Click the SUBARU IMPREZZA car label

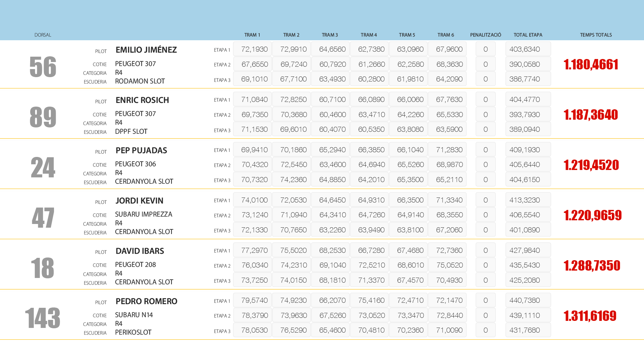tap(144, 214)
